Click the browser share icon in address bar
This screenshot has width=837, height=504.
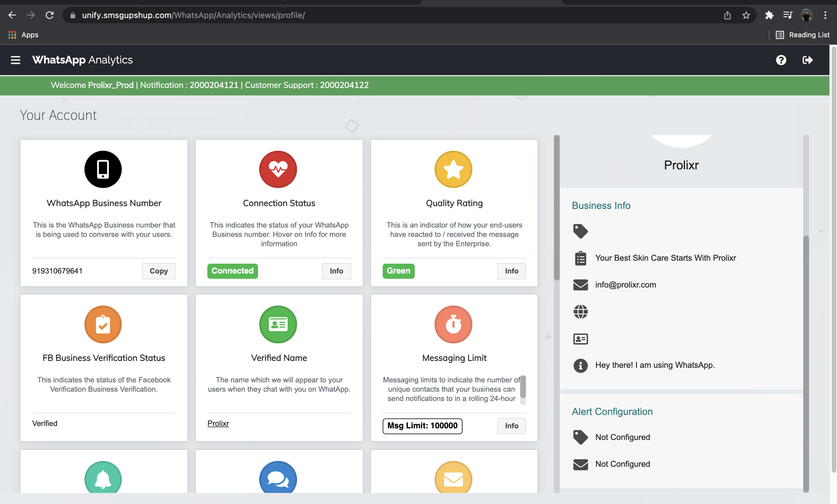click(x=727, y=15)
